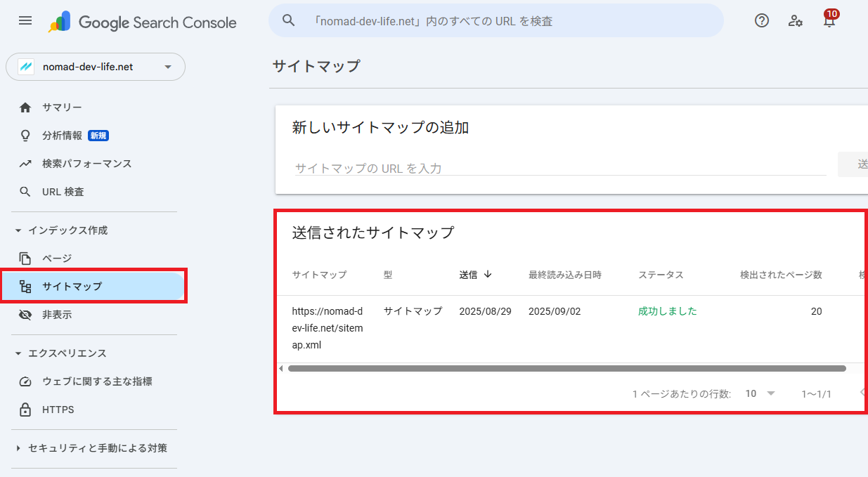Open the hamburger main menu
The height and width of the screenshot is (477, 868).
point(25,21)
